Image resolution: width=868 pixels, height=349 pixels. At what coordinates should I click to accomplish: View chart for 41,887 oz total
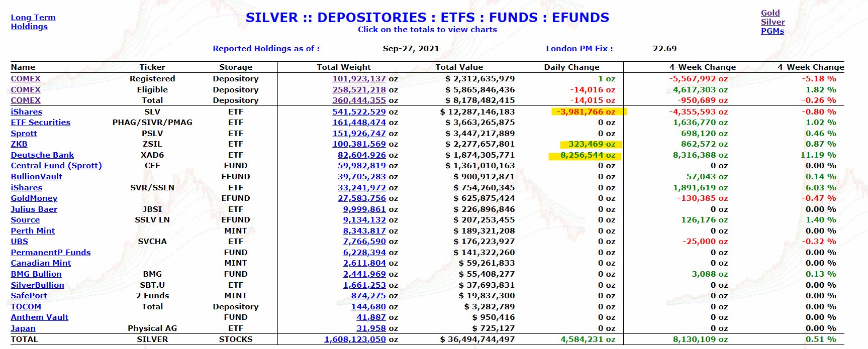click(371, 317)
